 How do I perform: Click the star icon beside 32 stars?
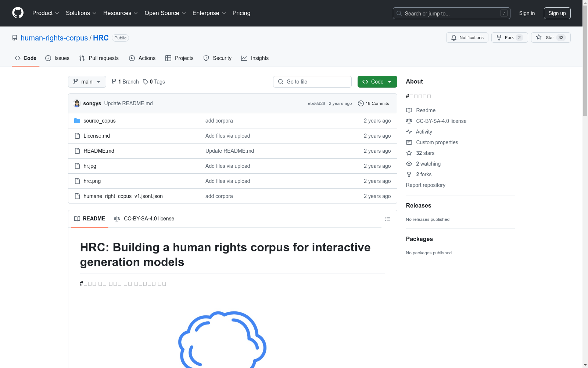pos(409,153)
